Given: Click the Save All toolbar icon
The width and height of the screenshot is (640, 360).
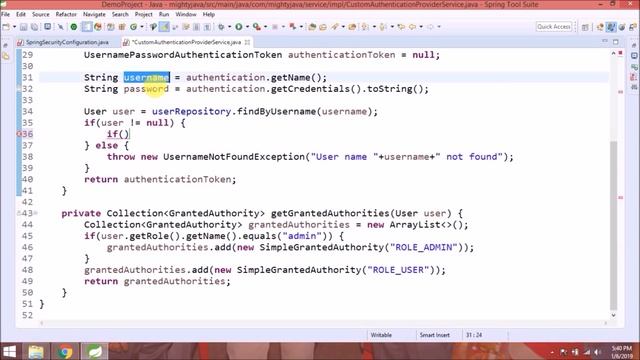Looking at the screenshot, I should tap(35, 27).
